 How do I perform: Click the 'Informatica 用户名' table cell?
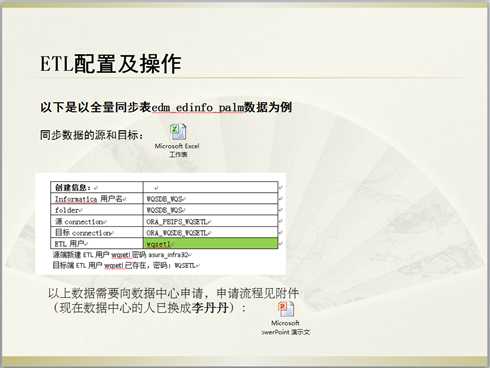(97, 199)
